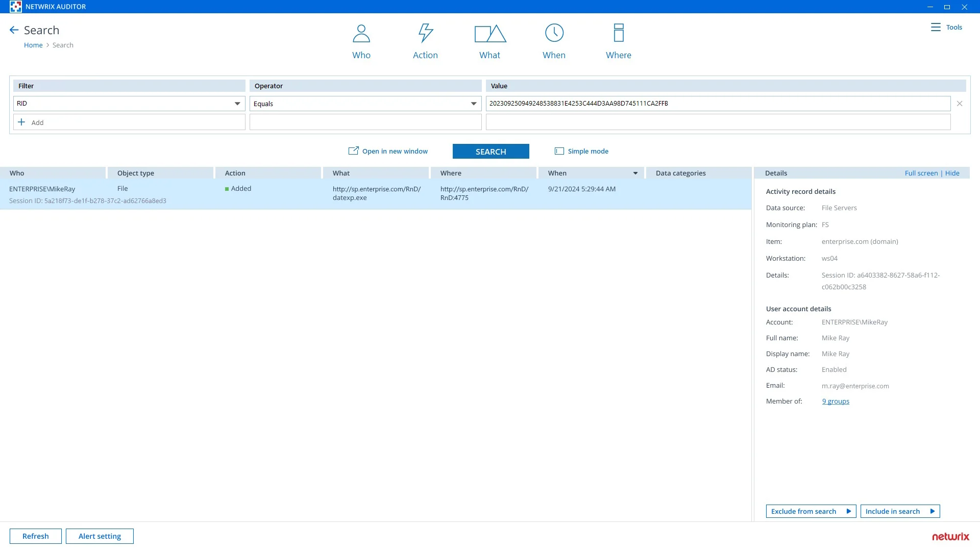The width and height of the screenshot is (980, 551).
Task: Open the 9 groups membership link
Action: tap(836, 401)
